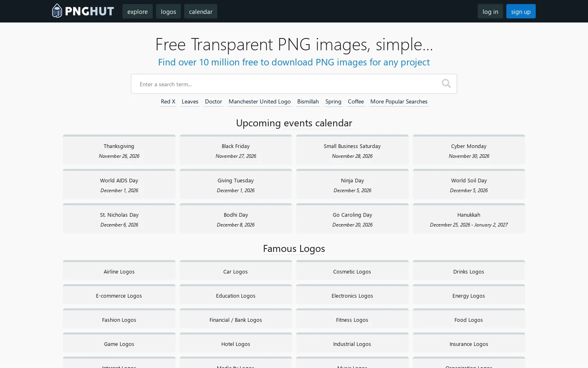View More Popular Searches
Image resolution: width=588 pixels, height=368 pixels.
point(399,102)
